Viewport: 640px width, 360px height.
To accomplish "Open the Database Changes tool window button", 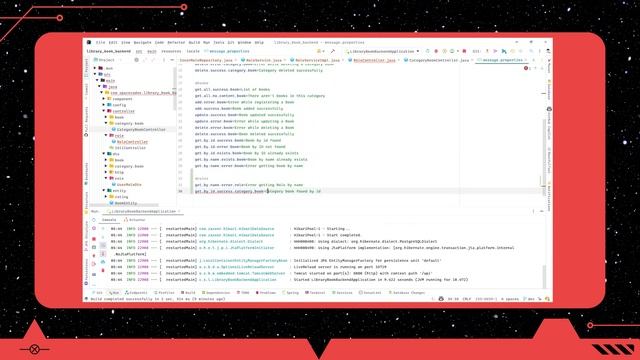I will click(x=407, y=293).
